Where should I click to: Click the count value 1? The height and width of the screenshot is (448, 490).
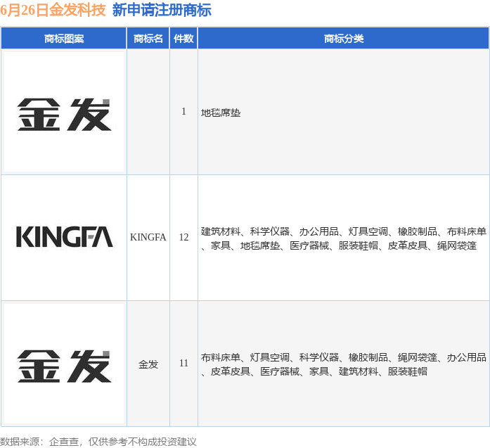click(x=183, y=111)
